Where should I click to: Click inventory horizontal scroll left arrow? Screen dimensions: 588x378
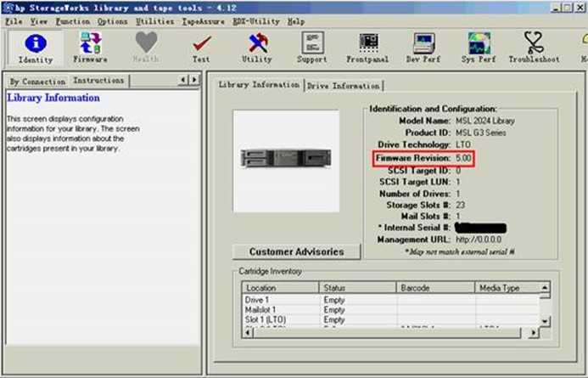(248, 333)
